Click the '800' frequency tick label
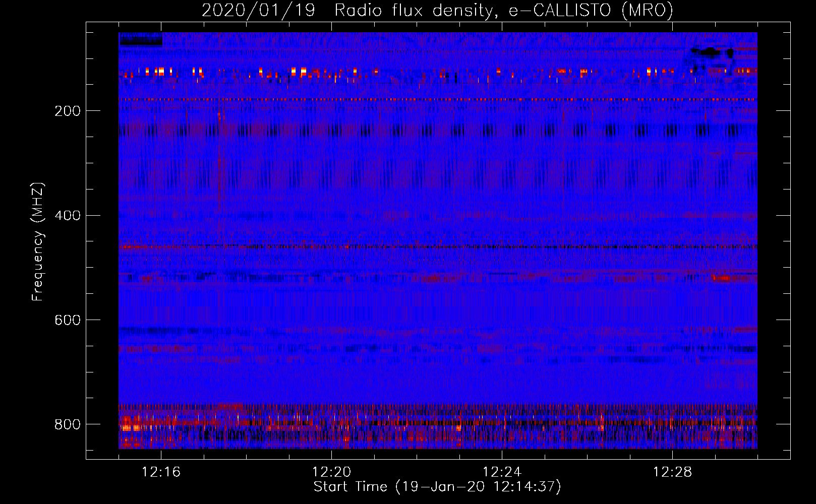This screenshot has width=816, height=504. pos(67,424)
